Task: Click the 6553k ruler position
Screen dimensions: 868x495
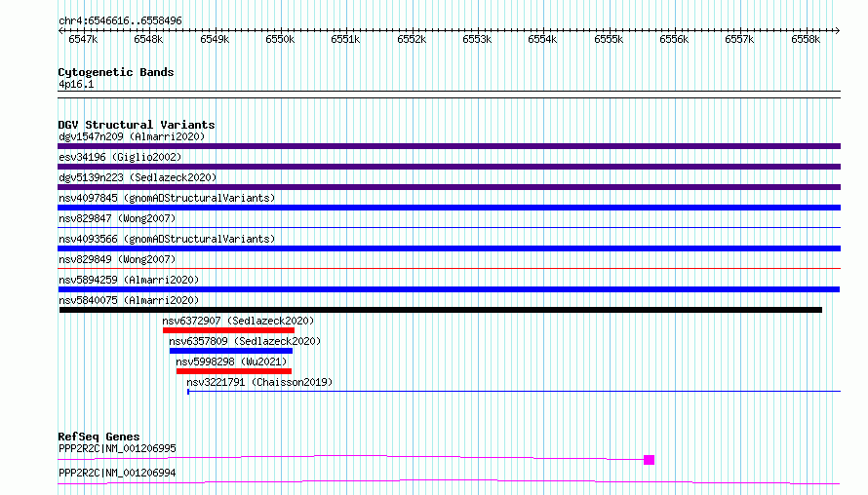Action: click(477, 39)
